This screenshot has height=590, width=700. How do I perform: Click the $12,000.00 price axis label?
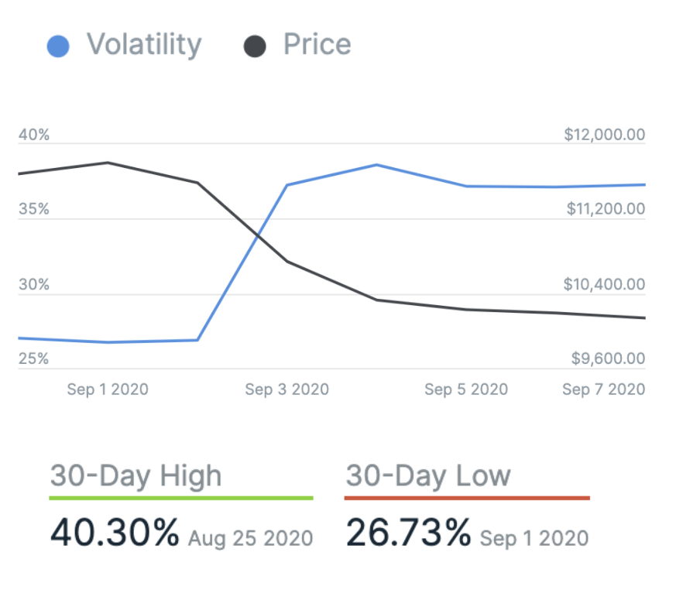(x=604, y=135)
